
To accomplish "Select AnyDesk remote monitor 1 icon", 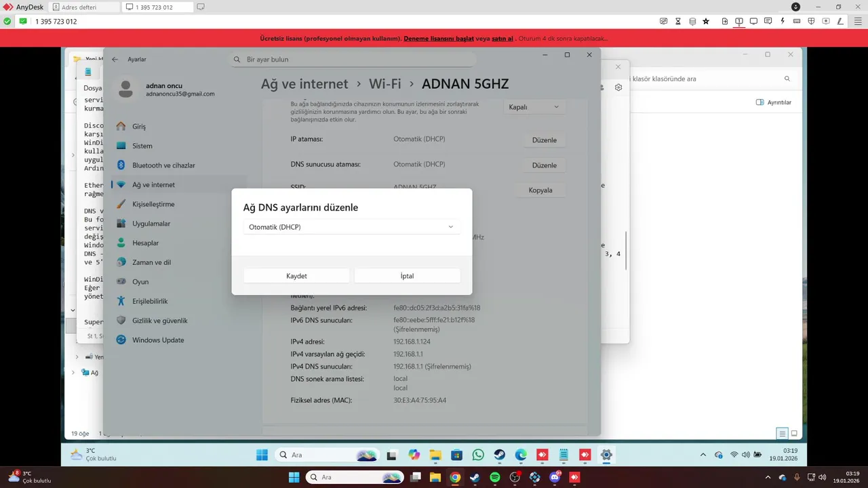I will pyautogui.click(x=739, y=21).
